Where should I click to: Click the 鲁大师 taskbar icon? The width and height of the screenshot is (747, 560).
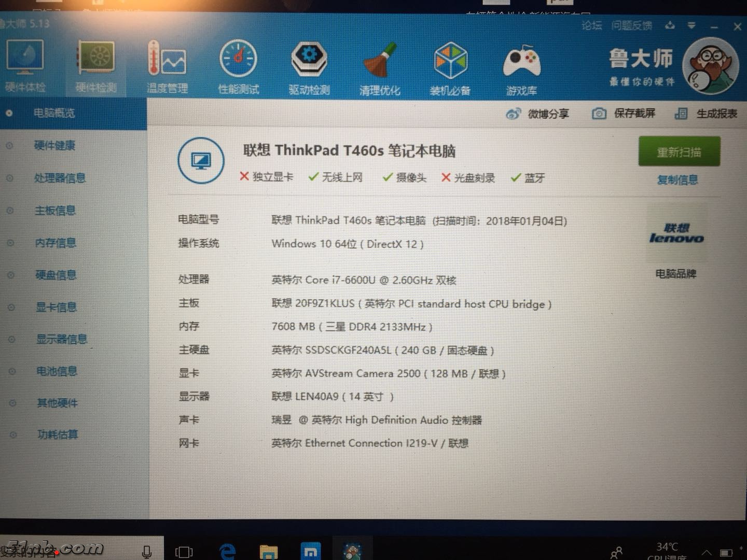tap(352, 551)
